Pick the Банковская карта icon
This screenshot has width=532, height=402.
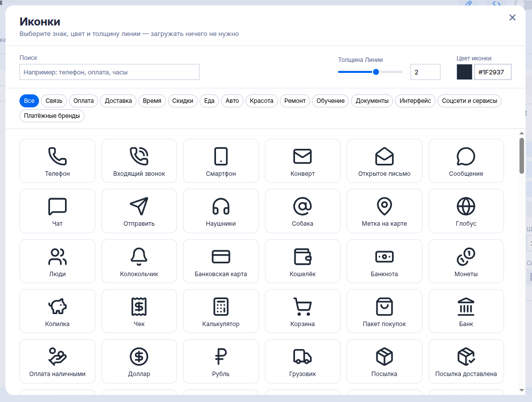(x=221, y=261)
